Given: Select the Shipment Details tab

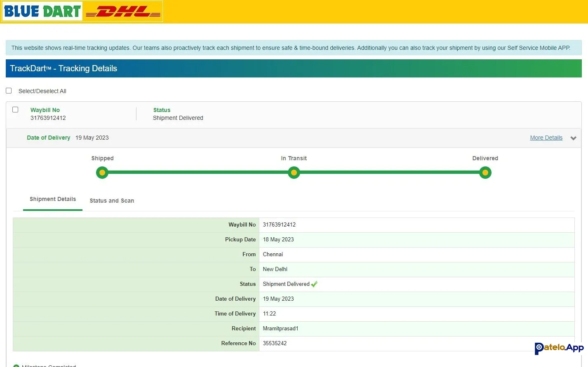Looking at the screenshot, I should click(53, 199).
